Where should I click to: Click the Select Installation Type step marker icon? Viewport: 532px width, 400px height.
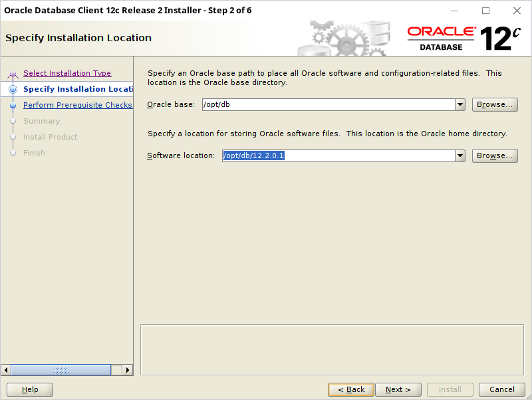tap(13, 74)
